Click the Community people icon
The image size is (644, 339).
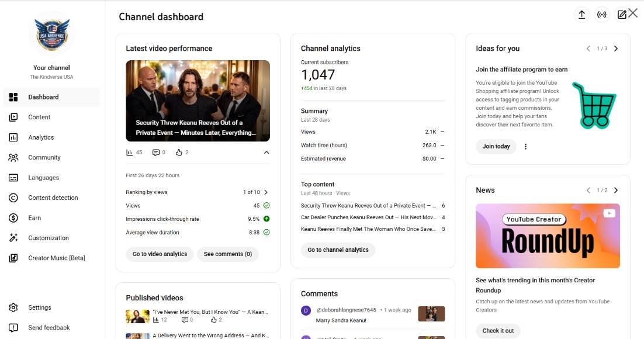click(x=13, y=157)
